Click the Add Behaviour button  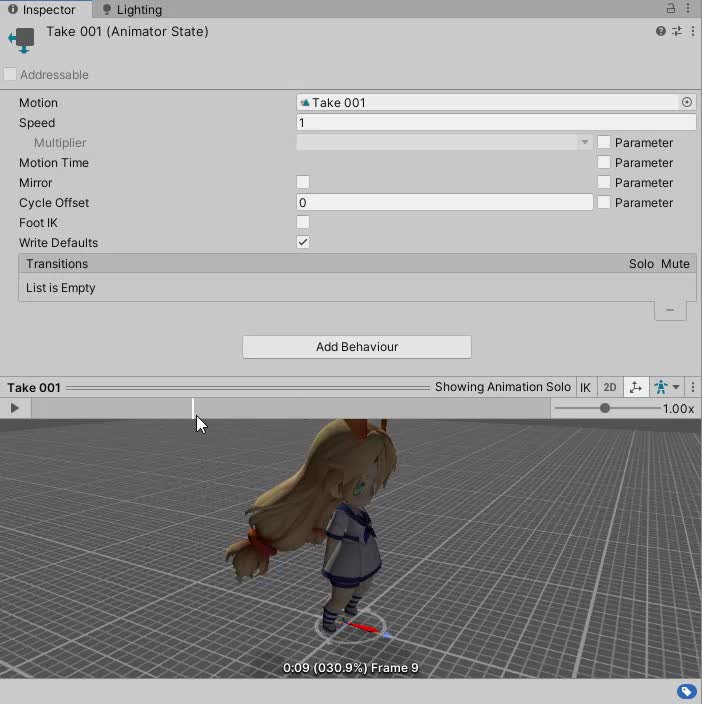357,347
